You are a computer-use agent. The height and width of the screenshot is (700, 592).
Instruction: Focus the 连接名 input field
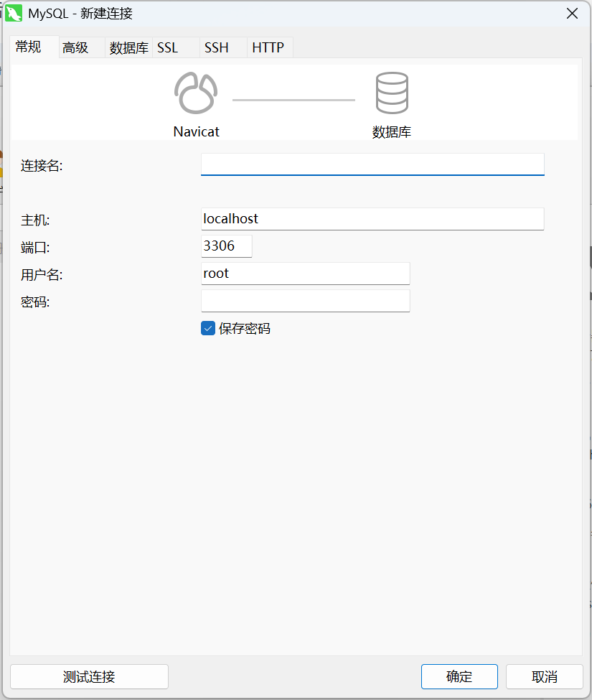point(372,164)
